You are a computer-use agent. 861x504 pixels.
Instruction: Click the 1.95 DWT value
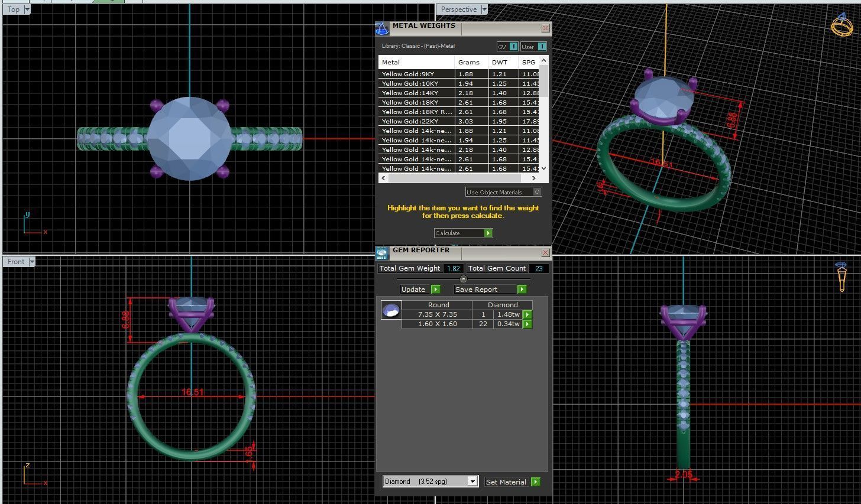tap(500, 121)
